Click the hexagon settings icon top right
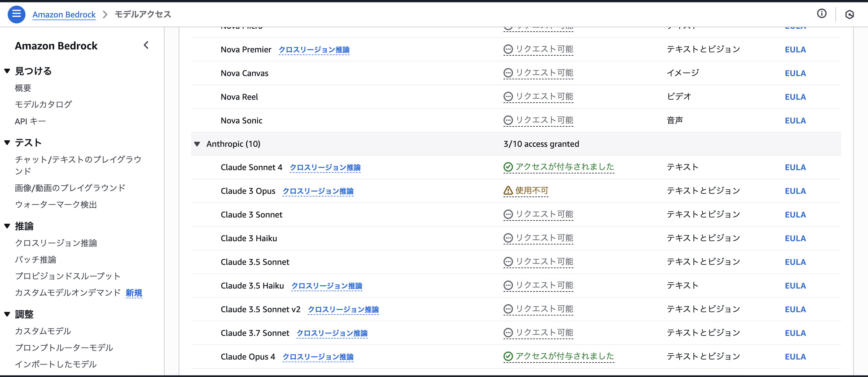868x377 pixels. [849, 14]
